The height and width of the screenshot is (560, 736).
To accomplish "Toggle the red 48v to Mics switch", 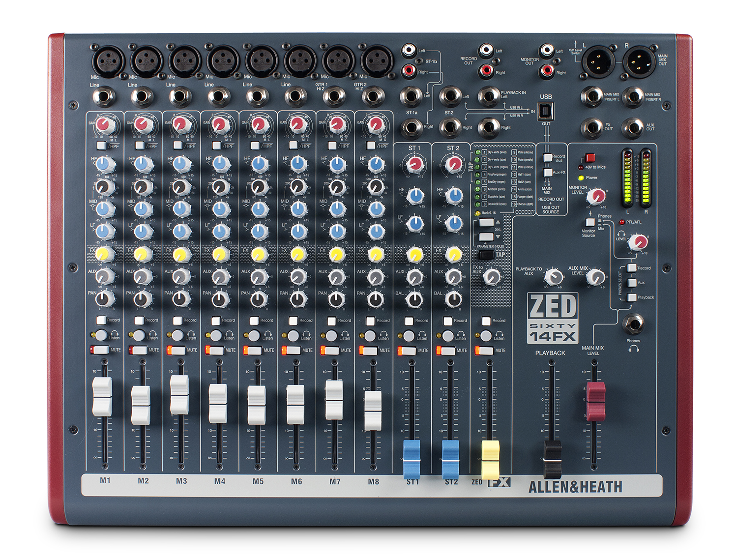I will [x=590, y=158].
